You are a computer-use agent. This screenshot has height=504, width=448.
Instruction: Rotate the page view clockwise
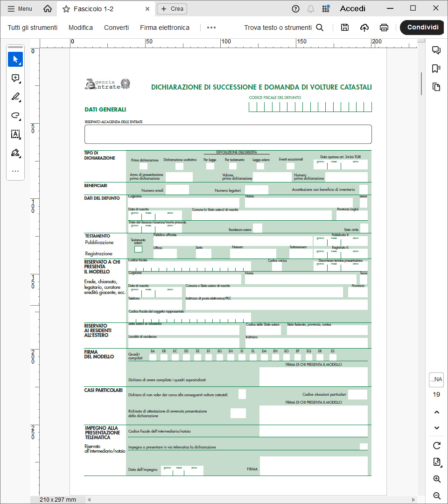point(437,446)
